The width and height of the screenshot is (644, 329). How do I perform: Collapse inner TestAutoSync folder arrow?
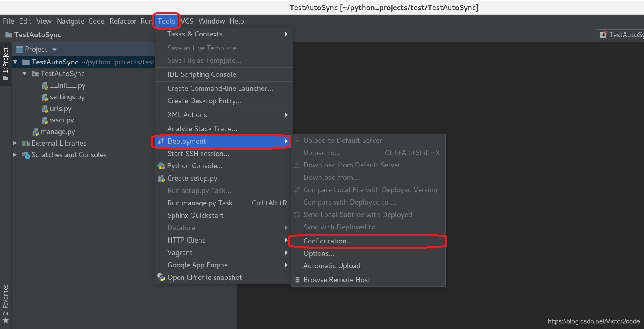[24, 74]
